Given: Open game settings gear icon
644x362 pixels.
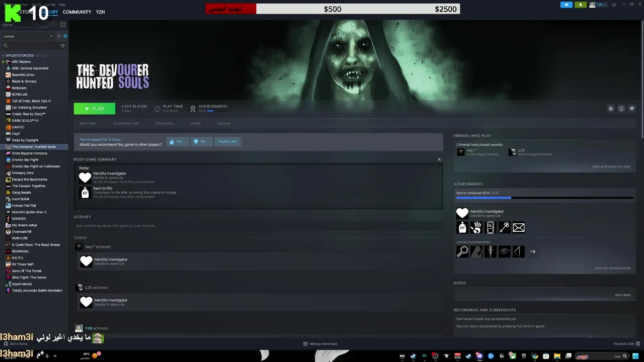Looking at the screenshot, I should click(x=611, y=109).
